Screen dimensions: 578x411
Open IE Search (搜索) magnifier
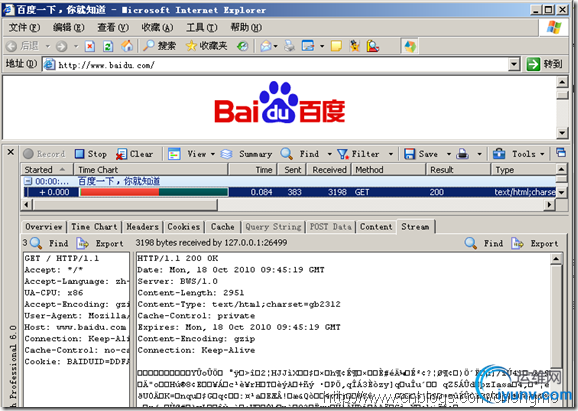[x=159, y=46]
